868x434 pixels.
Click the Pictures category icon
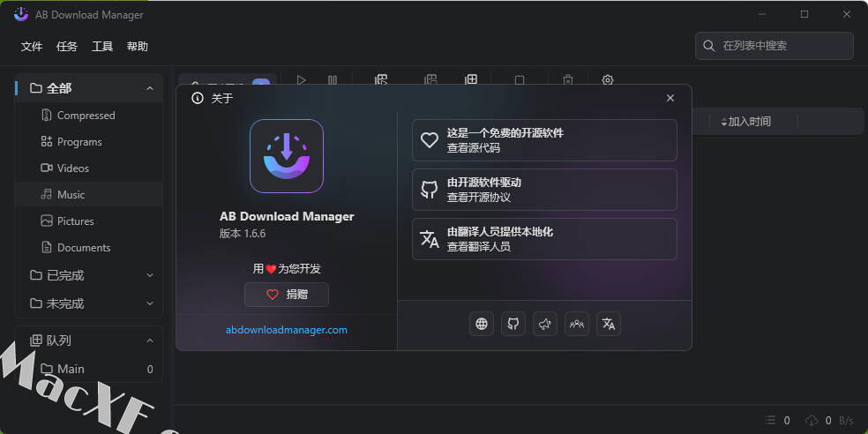pos(47,221)
